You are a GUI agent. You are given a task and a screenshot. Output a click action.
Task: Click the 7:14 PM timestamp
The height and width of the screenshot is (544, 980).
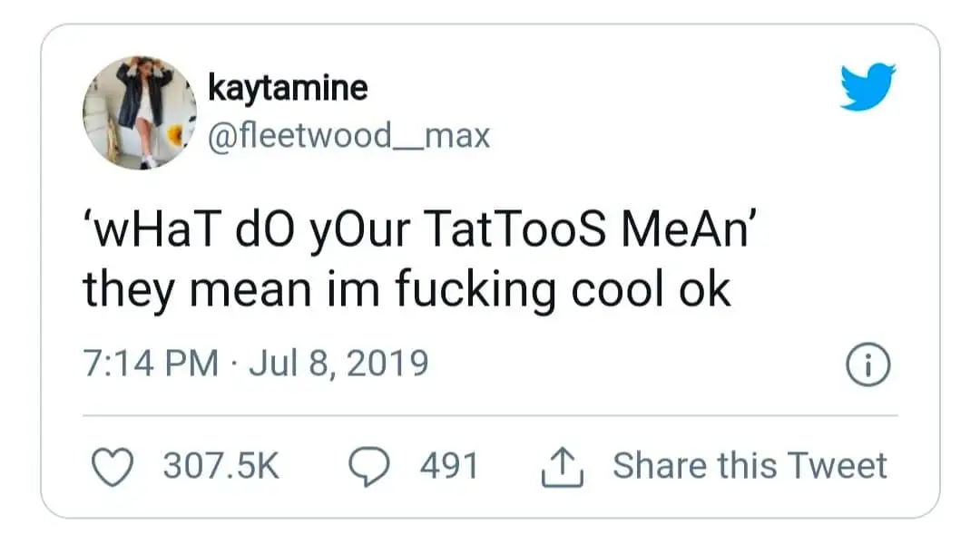coord(150,364)
